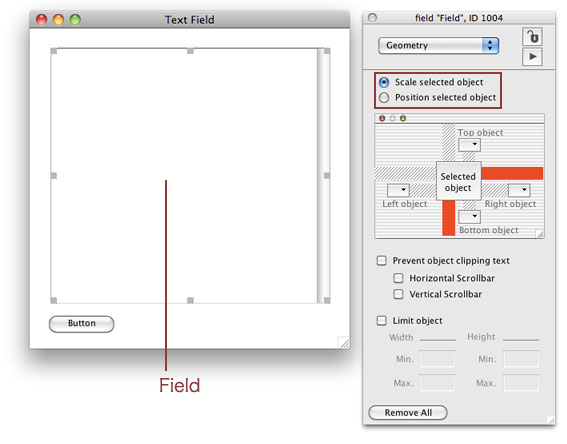Open the Left object dropdown
The image size is (567, 444).
point(398,190)
